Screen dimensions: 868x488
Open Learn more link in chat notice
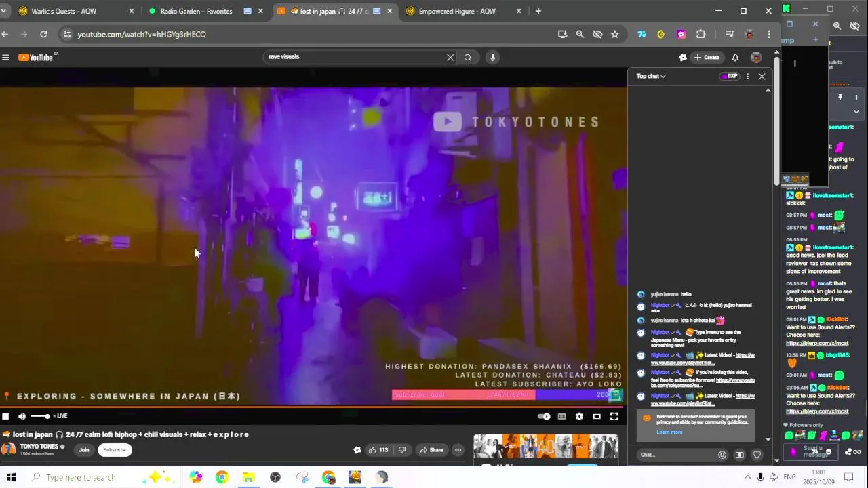coord(669,432)
